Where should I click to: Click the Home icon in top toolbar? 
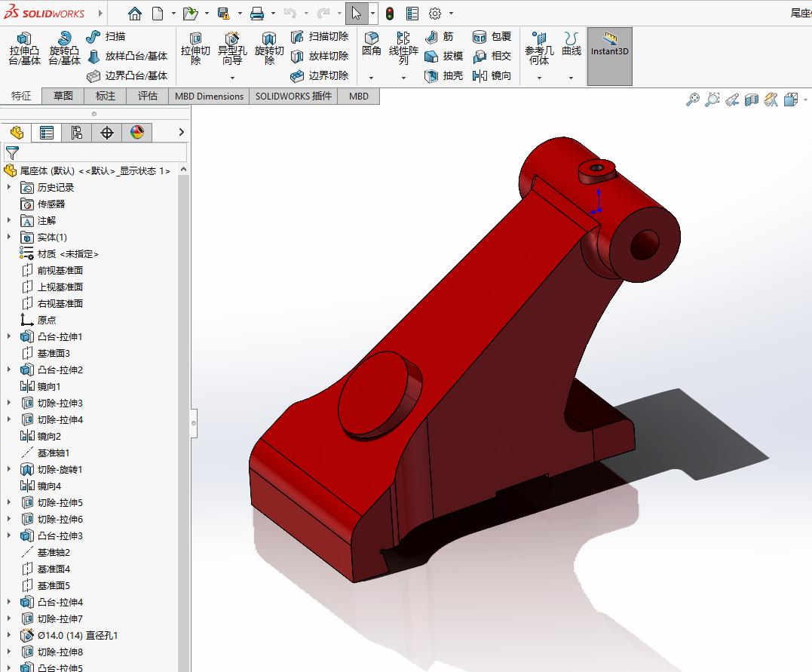(x=135, y=14)
